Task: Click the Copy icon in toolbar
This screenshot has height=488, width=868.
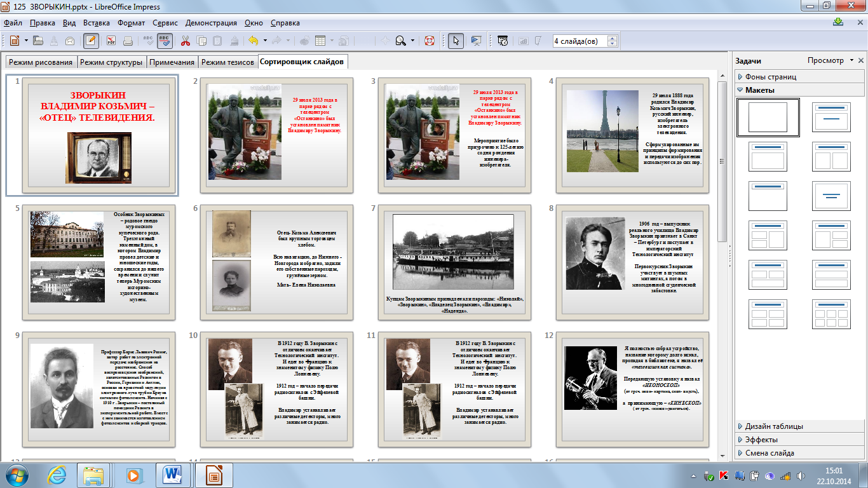Action: tap(202, 40)
